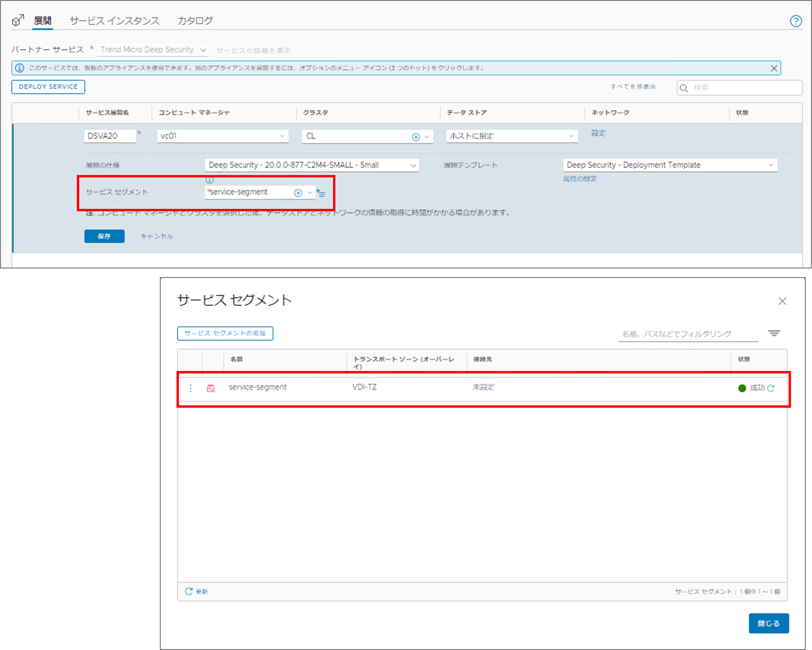Screen dimensions: 812x650
Task: Click the DEPLOY SERVICE button
Action: tap(48, 87)
